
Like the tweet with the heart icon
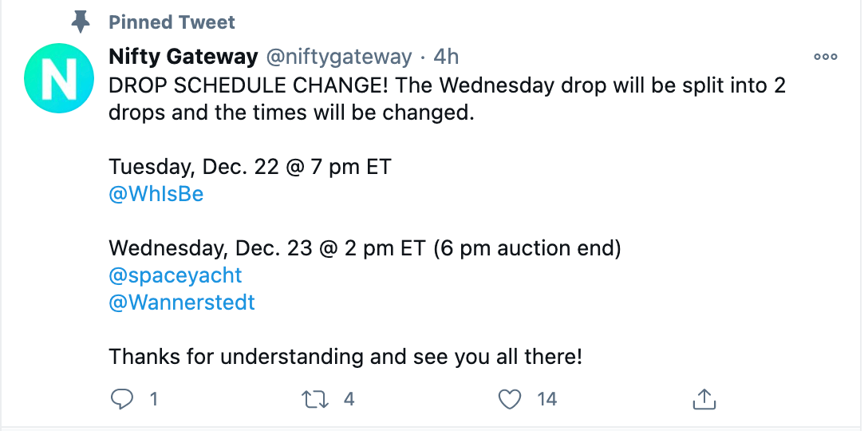pos(510,399)
